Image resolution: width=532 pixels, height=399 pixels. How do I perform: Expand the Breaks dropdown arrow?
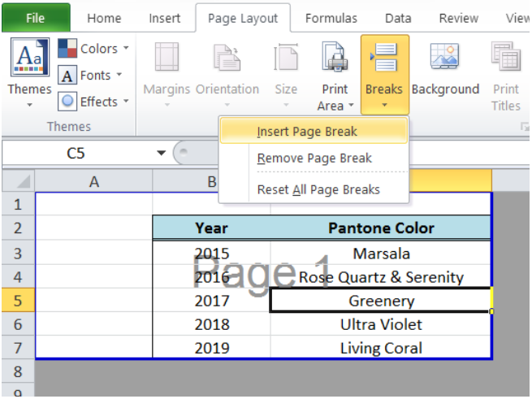(384, 105)
